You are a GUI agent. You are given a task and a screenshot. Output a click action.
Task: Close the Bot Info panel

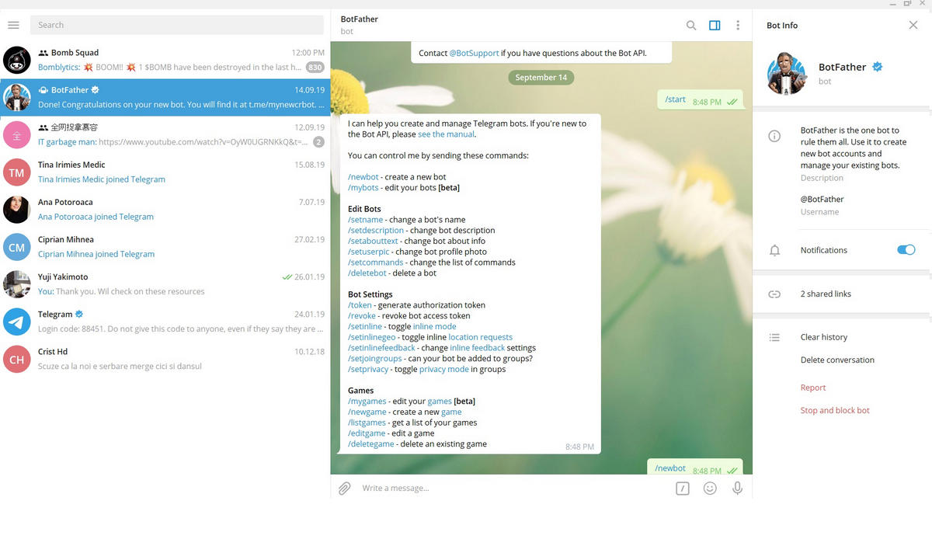(913, 25)
